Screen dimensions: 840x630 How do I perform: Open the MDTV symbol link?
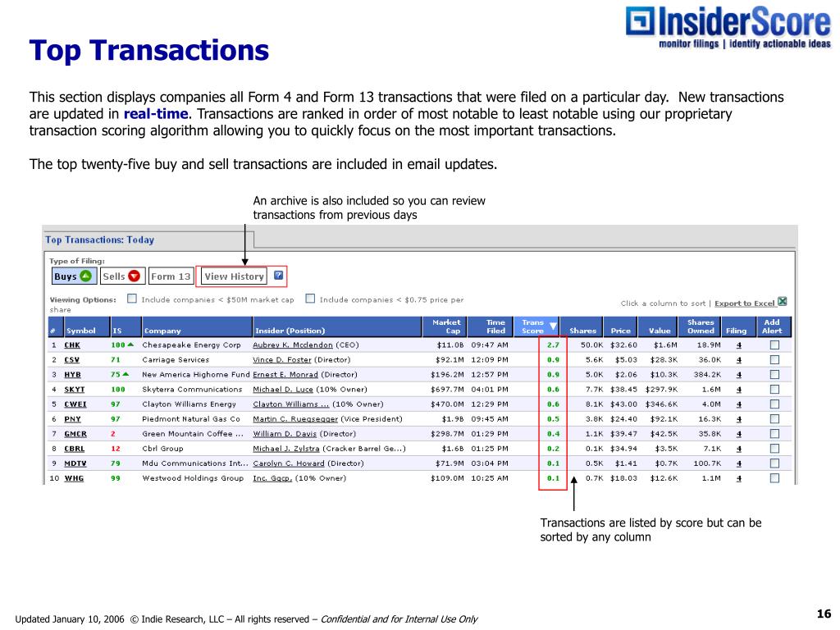(75, 463)
